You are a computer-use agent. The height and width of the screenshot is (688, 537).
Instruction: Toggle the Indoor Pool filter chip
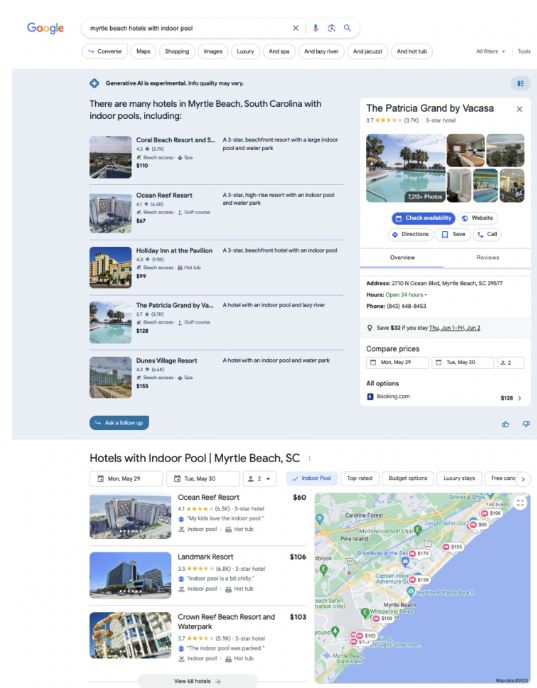pos(312,478)
